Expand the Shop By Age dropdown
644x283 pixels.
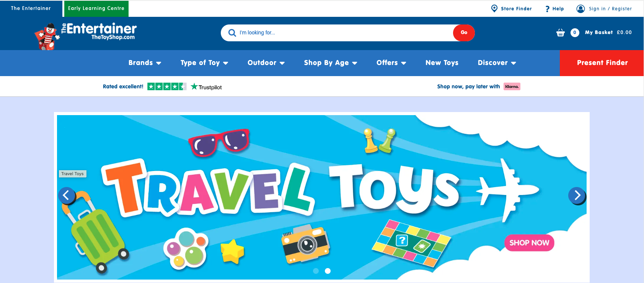pos(331,63)
